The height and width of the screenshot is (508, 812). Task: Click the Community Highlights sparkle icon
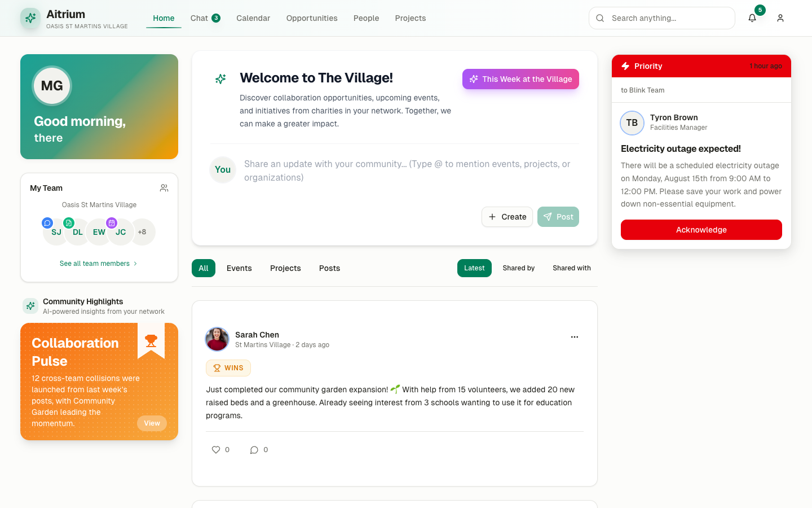30,306
